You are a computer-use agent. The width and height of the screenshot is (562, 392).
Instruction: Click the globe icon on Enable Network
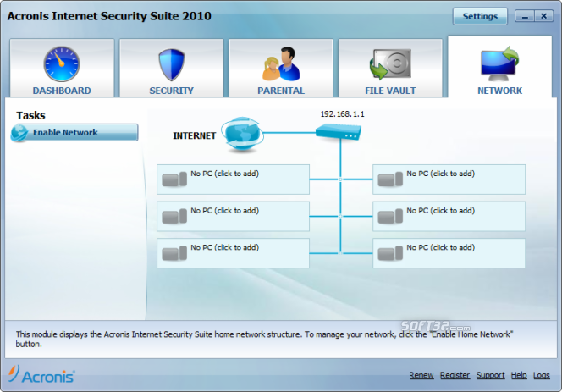click(x=19, y=132)
